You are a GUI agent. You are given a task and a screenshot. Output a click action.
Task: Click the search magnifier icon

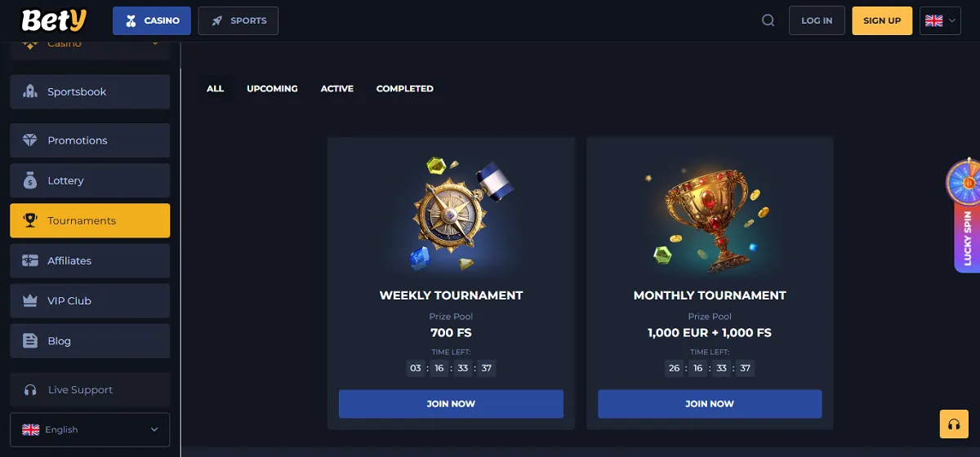[768, 20]
